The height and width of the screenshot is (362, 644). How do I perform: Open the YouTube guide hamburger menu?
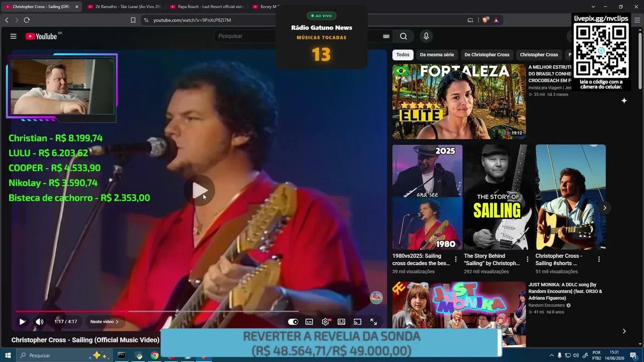coord(14,36)
